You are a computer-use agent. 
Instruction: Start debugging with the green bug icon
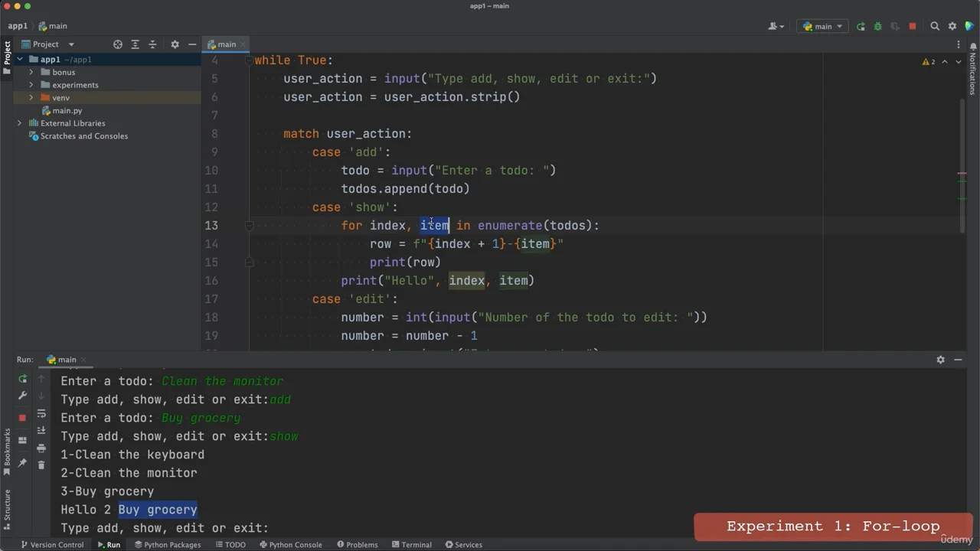click(x=877, y=26)
